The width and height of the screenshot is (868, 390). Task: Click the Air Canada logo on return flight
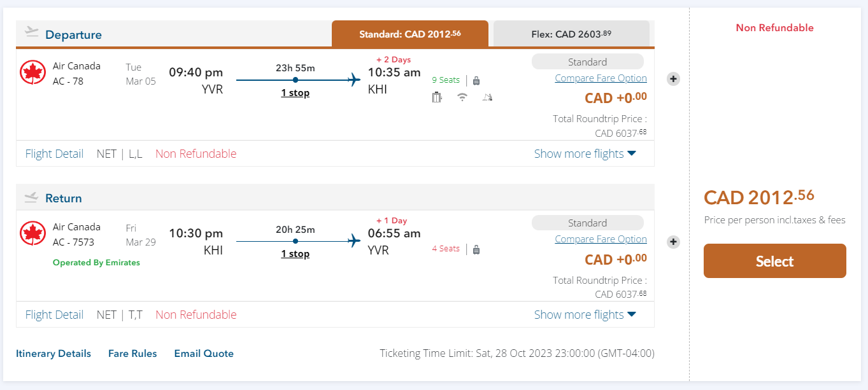tap(32, 233)
